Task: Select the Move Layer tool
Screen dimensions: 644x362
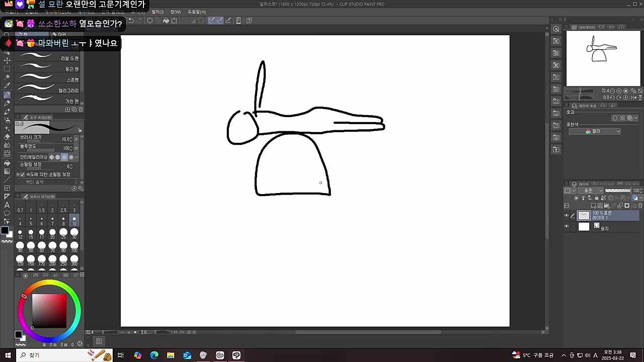Action: 7,60
